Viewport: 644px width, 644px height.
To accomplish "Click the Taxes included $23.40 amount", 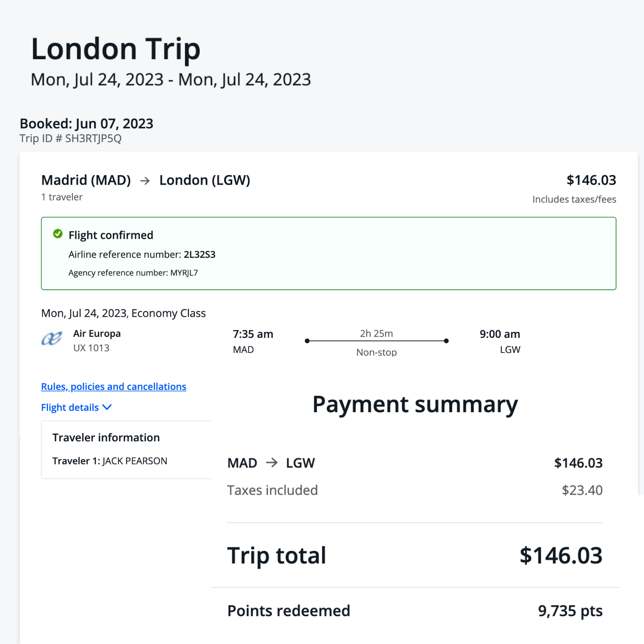I will (x=582, y=490).
